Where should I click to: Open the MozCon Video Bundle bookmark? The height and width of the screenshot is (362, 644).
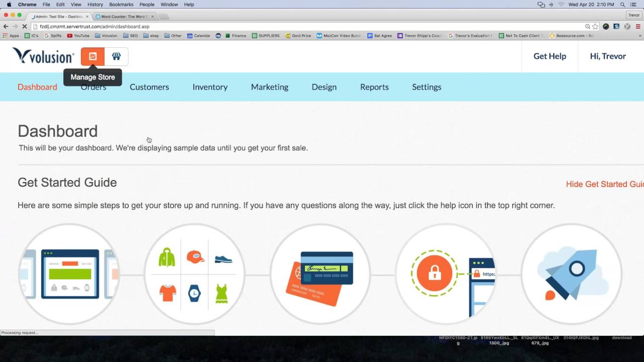(339, 36)
